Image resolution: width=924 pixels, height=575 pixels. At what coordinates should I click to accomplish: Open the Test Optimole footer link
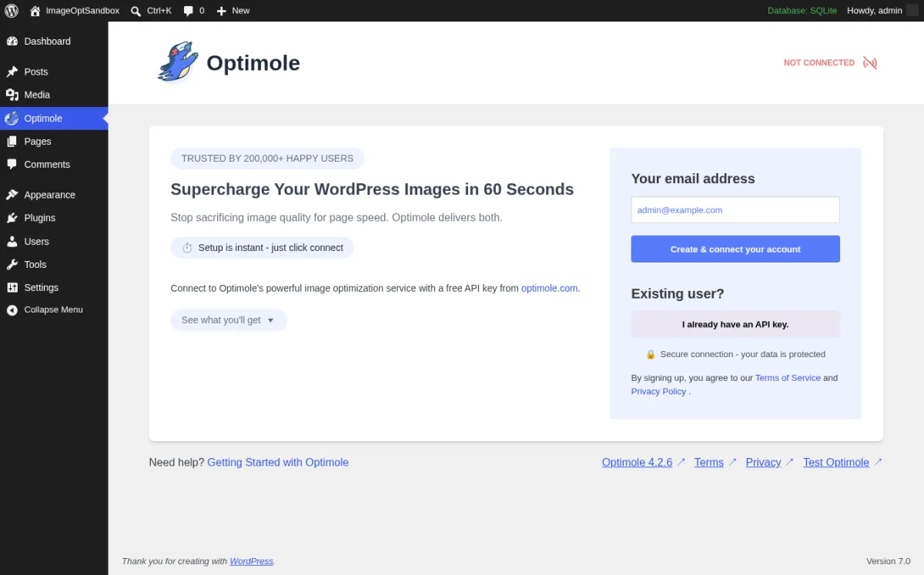(835, 463)
